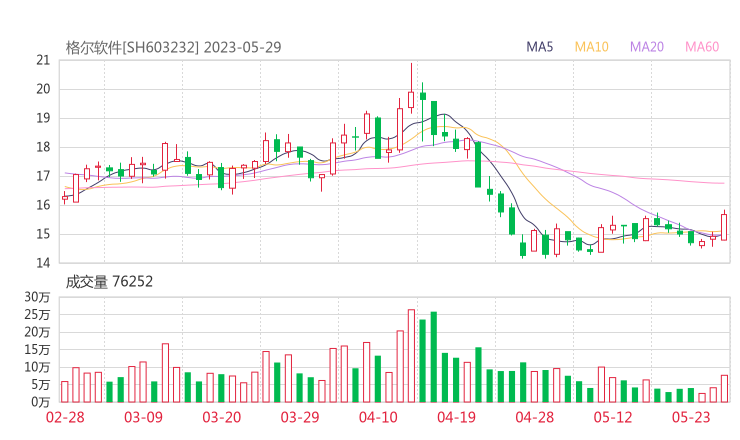Click the tallest green volume bar
Screen dimensions: 740x440
click(x=434, y=357)
